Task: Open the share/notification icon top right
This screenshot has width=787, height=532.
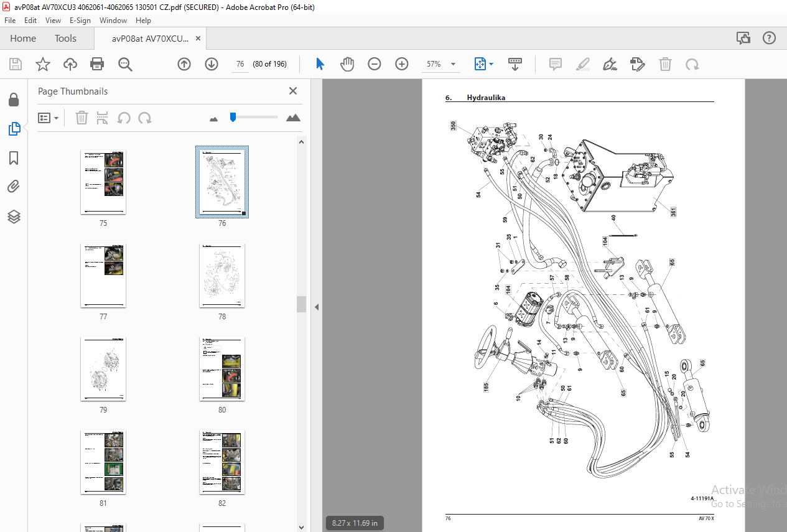Action: [x=743, y=39]
